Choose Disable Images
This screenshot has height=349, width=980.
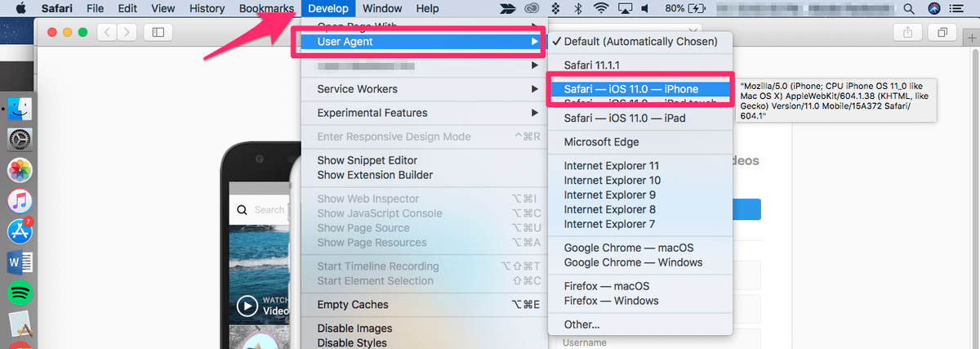[424, 329]
